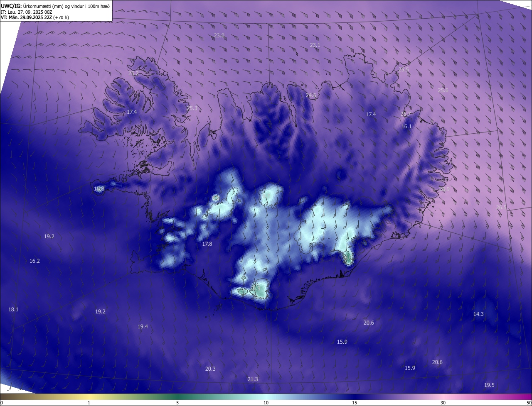
Task: Click the 25.7 value on the map
Action: 405,114
